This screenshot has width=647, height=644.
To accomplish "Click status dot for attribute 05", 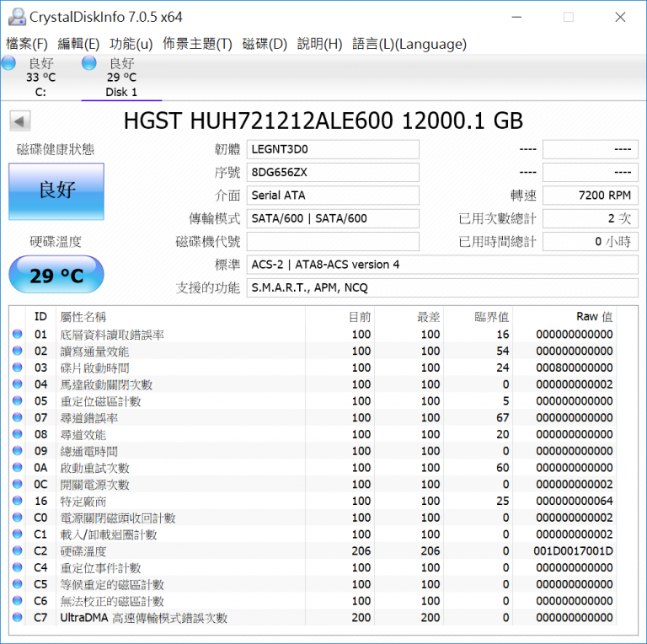I will point(18,400).
